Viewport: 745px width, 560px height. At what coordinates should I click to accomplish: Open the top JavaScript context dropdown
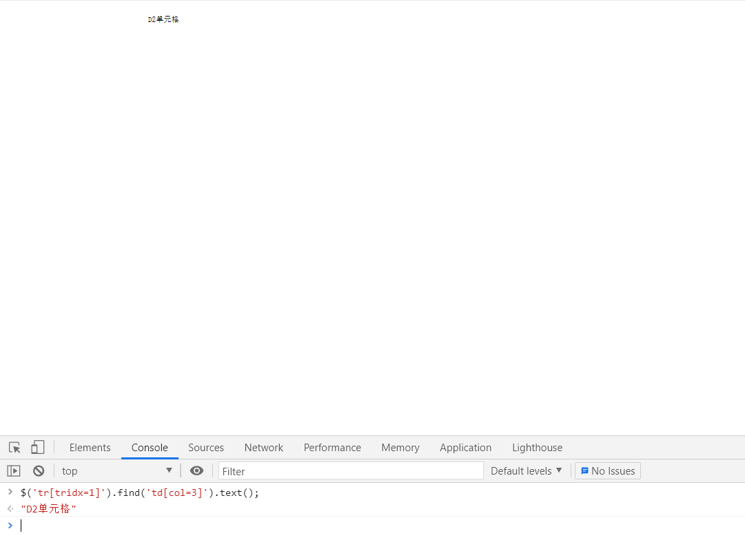tap(117, 470)
